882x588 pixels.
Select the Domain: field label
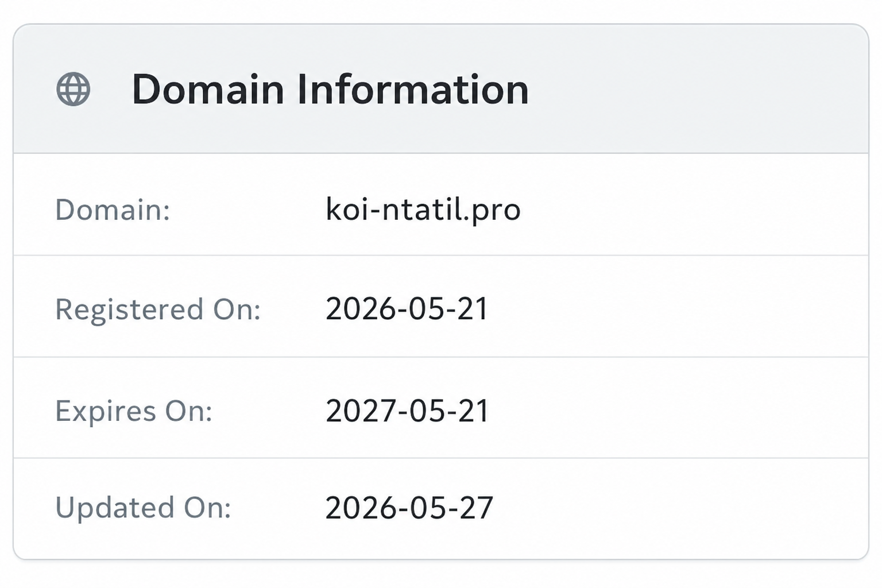click(x=113, y=210)
